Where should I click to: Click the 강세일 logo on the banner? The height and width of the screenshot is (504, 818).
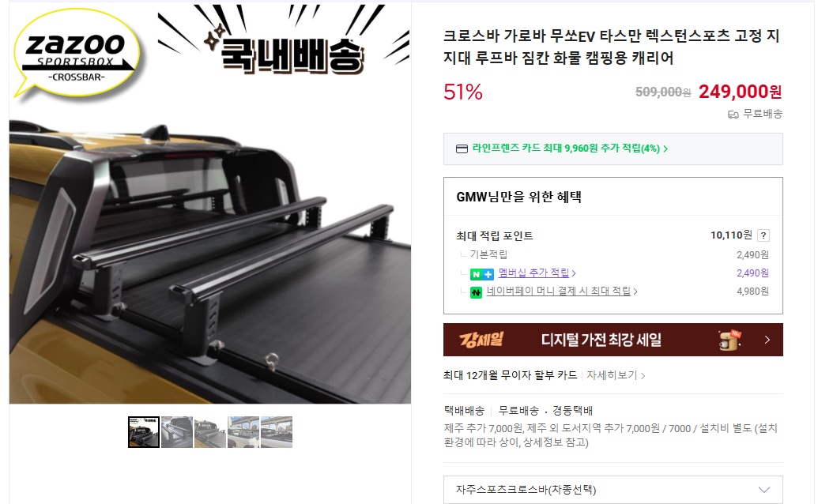tap(481, 340)
